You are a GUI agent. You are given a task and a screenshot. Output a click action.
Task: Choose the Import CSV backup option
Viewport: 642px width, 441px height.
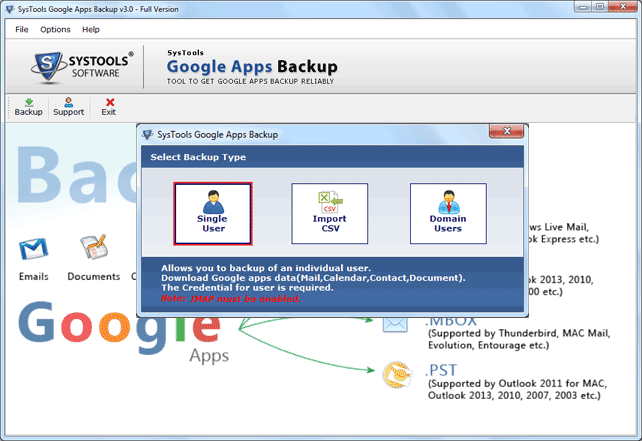[x=330, y=213]
